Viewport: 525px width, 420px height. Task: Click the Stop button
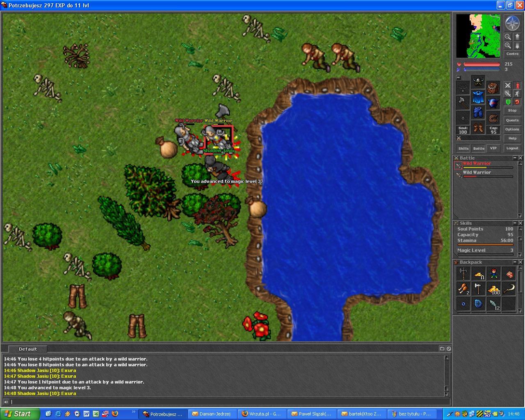pyautogui.click(x=512, y=111)
